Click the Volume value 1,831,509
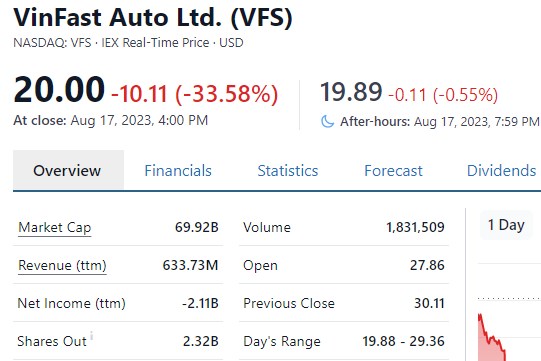Image resolution: width=541 pixels, height=361 pixels. (x=415, y=227)
